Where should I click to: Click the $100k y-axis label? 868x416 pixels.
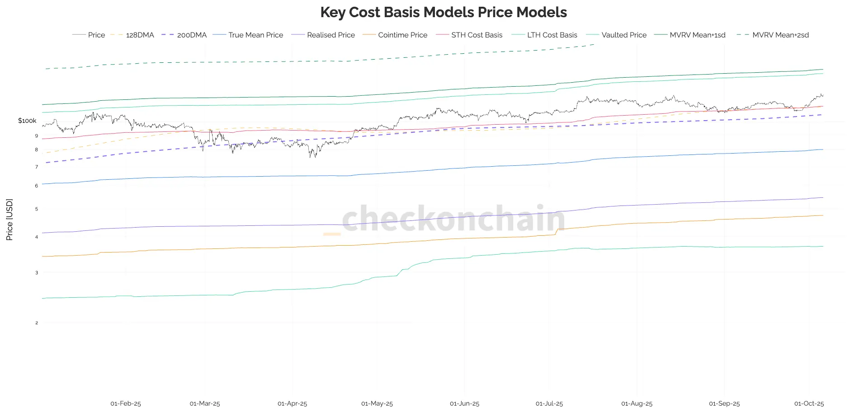(27, 121)
